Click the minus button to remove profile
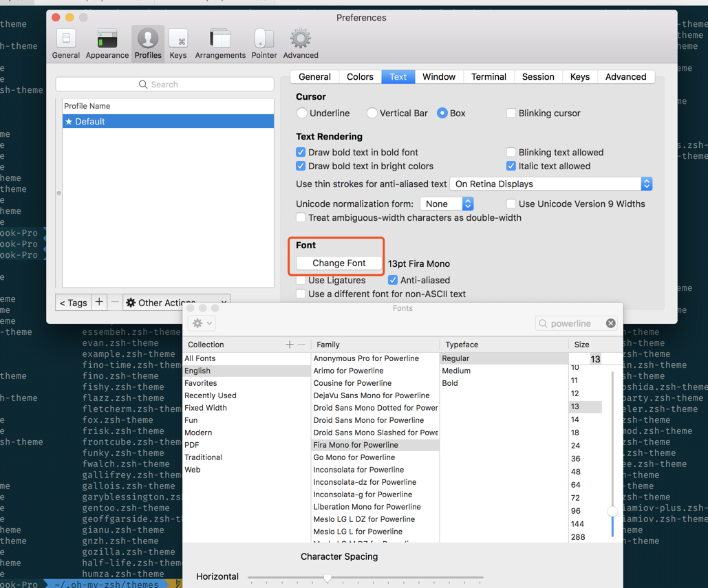Viewport: 708px width, 588px height. tap(115, 303)
